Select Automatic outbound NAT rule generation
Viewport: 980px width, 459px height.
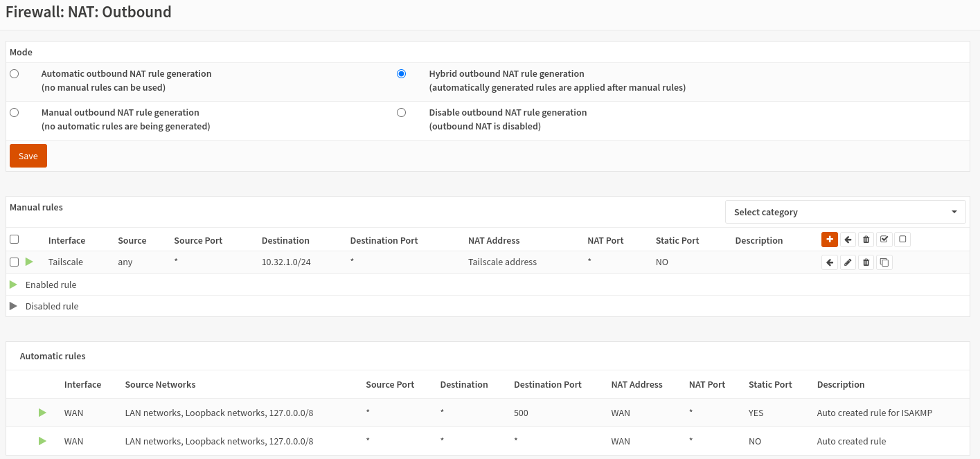[15, 74]
